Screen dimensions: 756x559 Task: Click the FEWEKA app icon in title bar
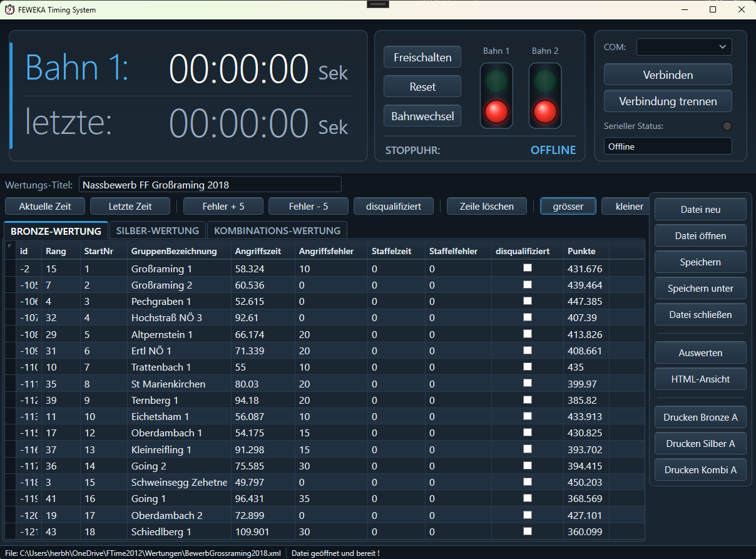(10, 10)
